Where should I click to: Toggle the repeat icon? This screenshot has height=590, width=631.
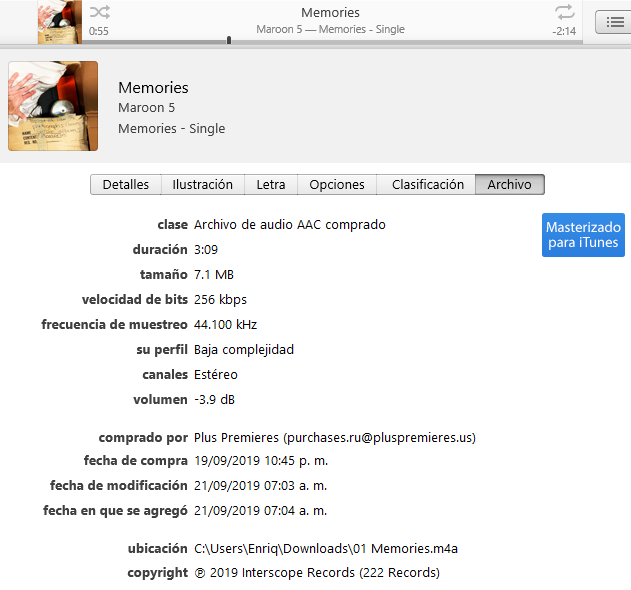click(565, 12)
